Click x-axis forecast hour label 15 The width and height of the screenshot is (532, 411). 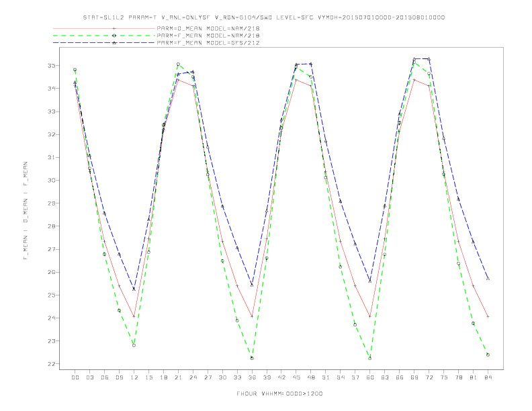pyautogui.click(x=148, y=377)
